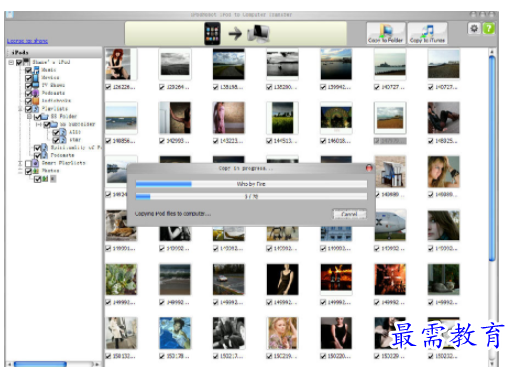Click down arrow of photo grid scrollbar
Image resolution: width=513 pixels, height=367 pixels.
492,363
